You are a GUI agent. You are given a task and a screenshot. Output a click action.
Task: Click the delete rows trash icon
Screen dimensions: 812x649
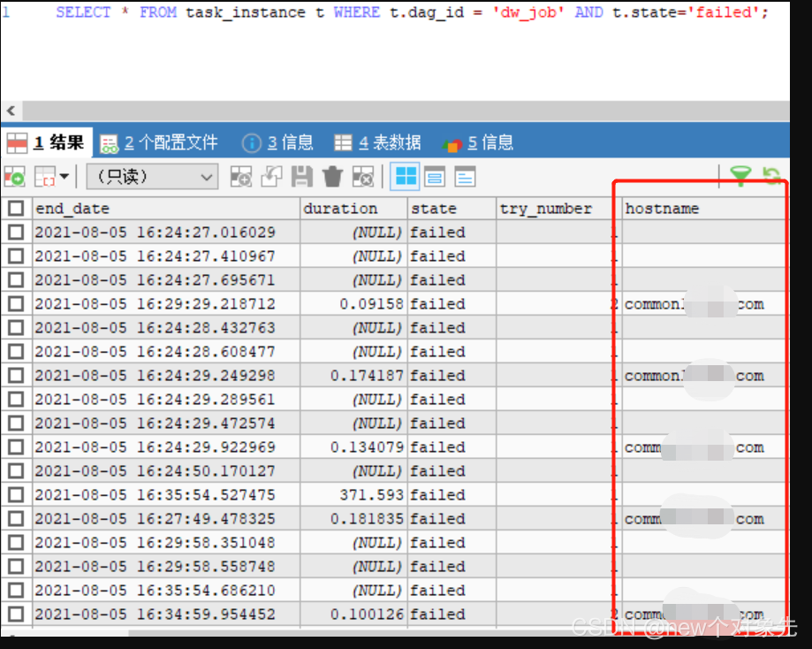[332, 177]
